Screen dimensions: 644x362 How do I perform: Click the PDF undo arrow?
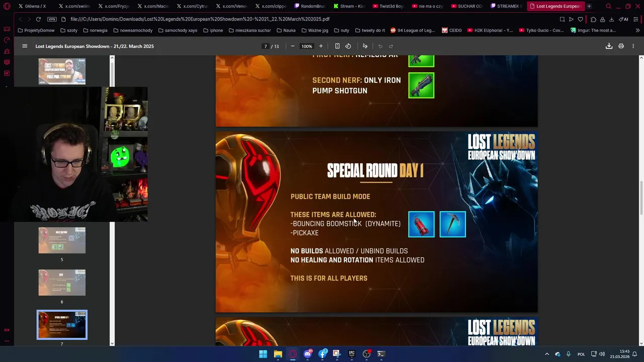click(380, 46)
